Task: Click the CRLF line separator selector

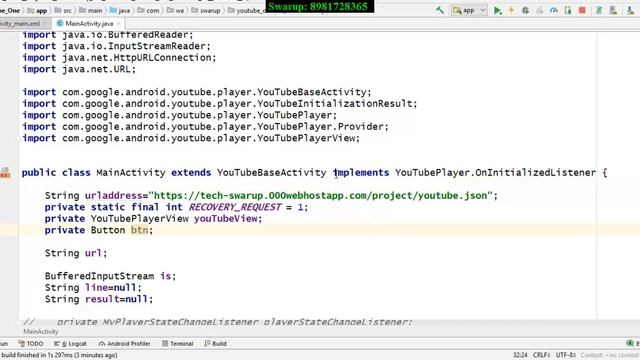Action: tap(542, 355)
